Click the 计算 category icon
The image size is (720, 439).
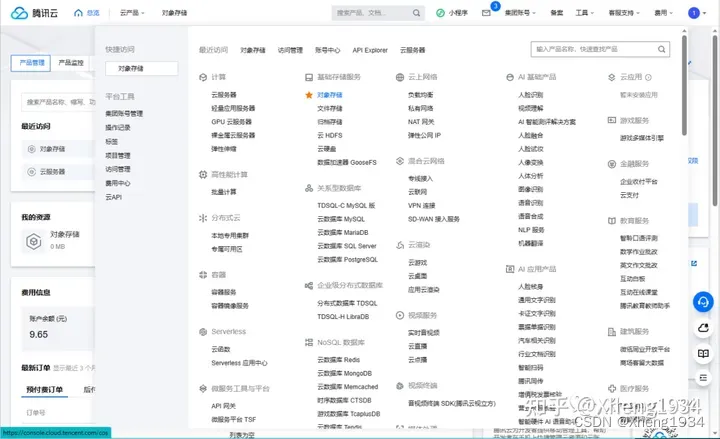(203, 77)
